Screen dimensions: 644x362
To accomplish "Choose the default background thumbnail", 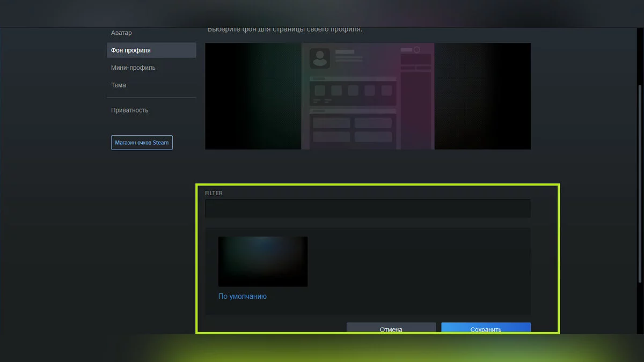I will click(263, 262).
